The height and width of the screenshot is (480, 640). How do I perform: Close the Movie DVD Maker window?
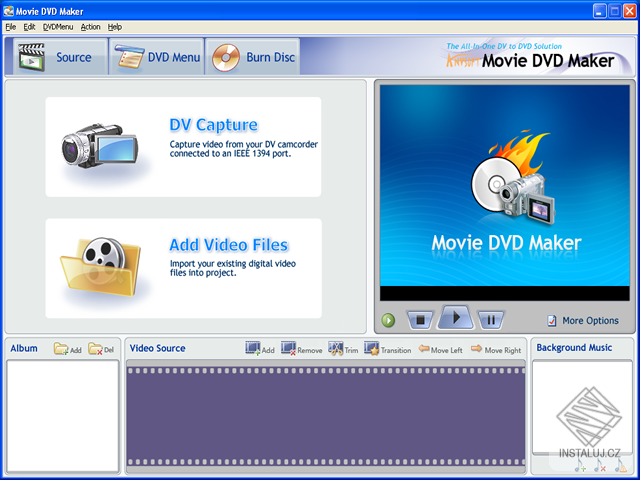pos(630,11)
